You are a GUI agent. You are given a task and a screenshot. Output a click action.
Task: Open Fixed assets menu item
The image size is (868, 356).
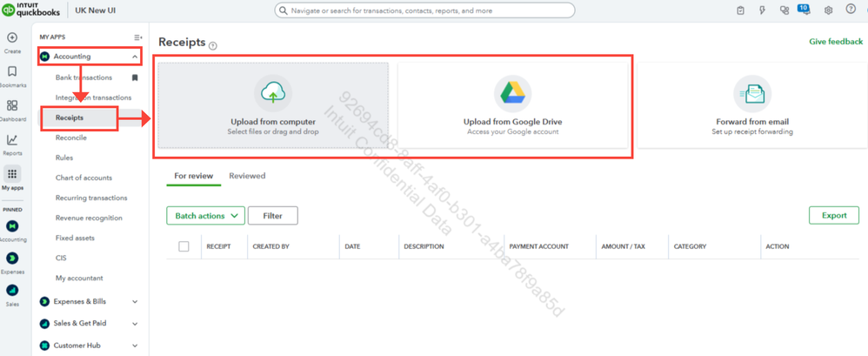pos(75,238)
